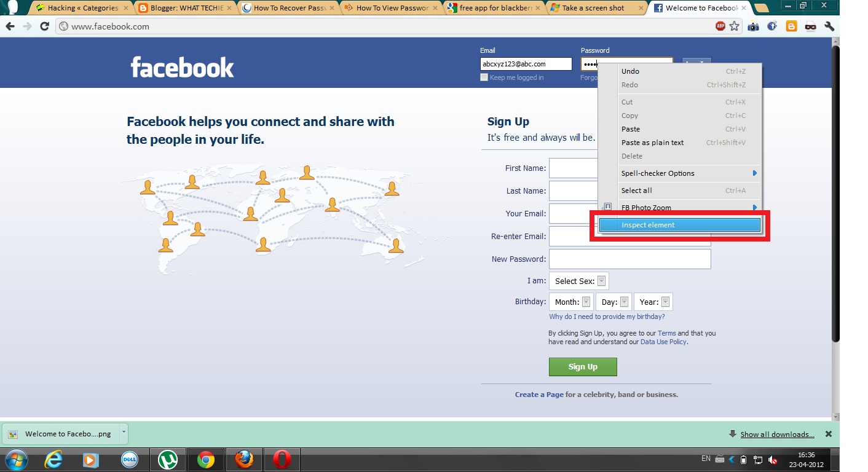Open the birthday Month dropdown
This screenshot has height=472, width=868.
(x=571, y=302)
